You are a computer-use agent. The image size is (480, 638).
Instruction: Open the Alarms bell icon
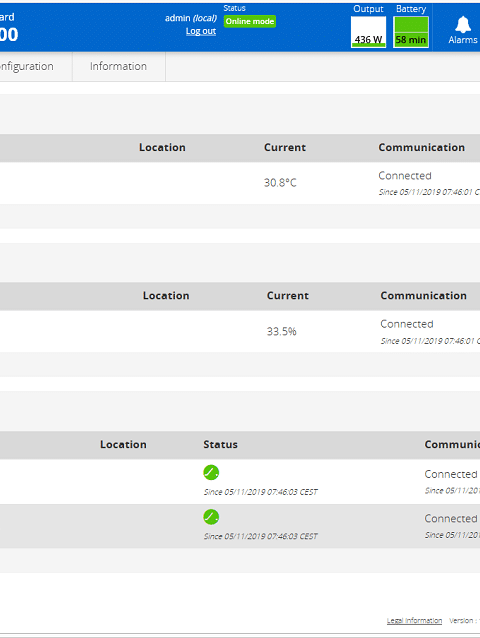pos(463,25)
